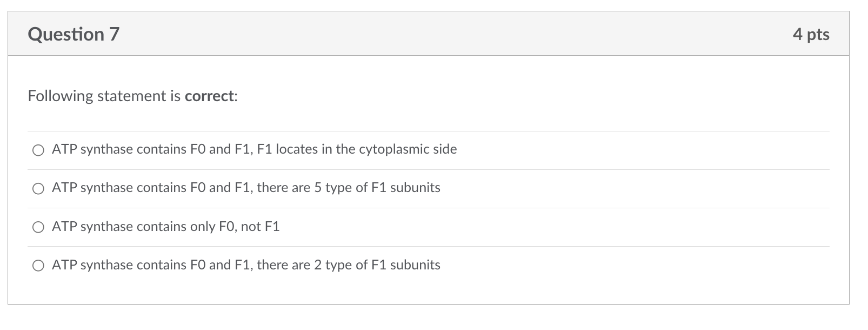The height and width of the screenshot is (330, 868).
Task: Click the '4 pts' label
Action: click(811, 34)
